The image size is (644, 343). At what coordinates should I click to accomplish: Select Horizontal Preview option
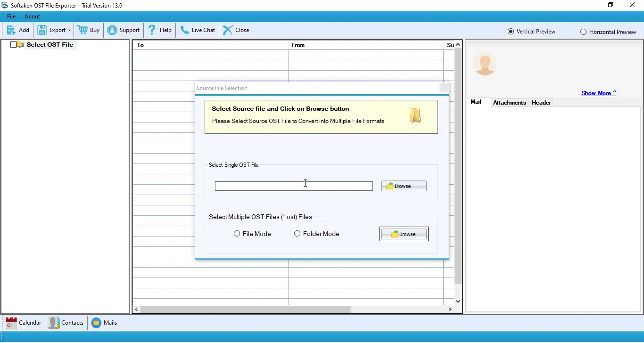(583, 32)
